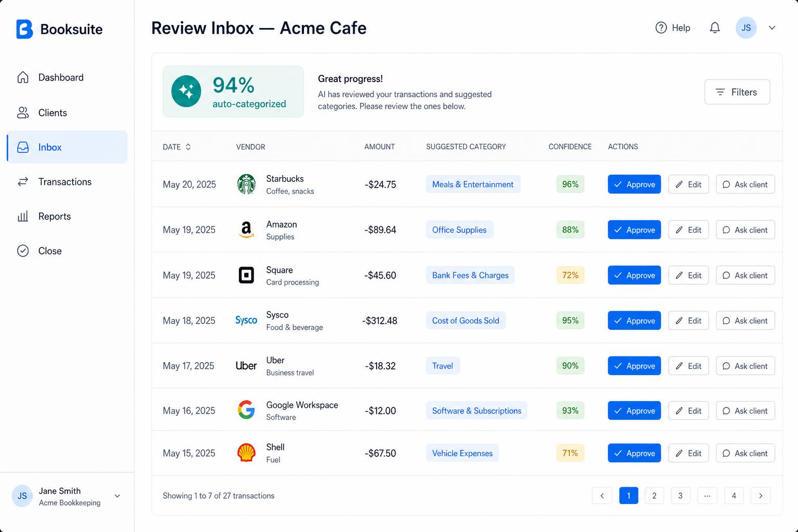This screenshot has height=532, width=798.
Task: Open the Close section in sidebar
Action: (x=67, y=251)
